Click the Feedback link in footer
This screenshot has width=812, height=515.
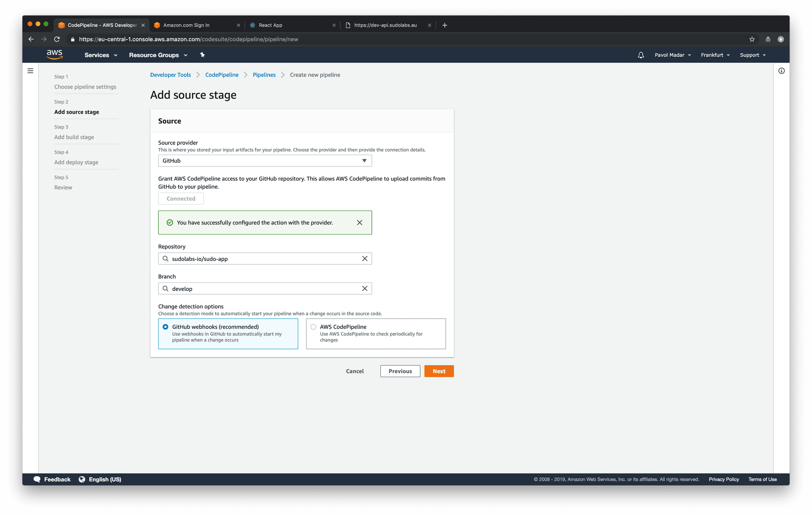point(57,479)
